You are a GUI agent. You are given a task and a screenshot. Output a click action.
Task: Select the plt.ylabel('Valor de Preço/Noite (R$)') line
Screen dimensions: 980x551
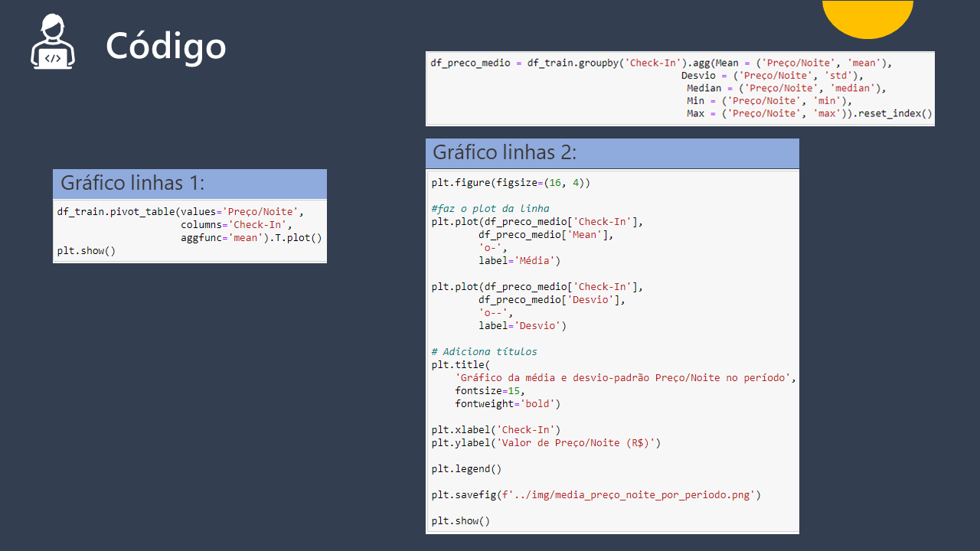pyautogui.click(x=546, y=443)
